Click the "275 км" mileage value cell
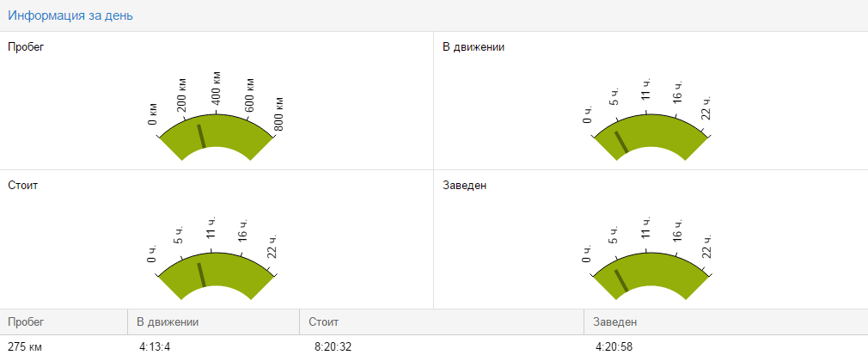This screenshot has width=868, height=355. [x=25, y=346]
